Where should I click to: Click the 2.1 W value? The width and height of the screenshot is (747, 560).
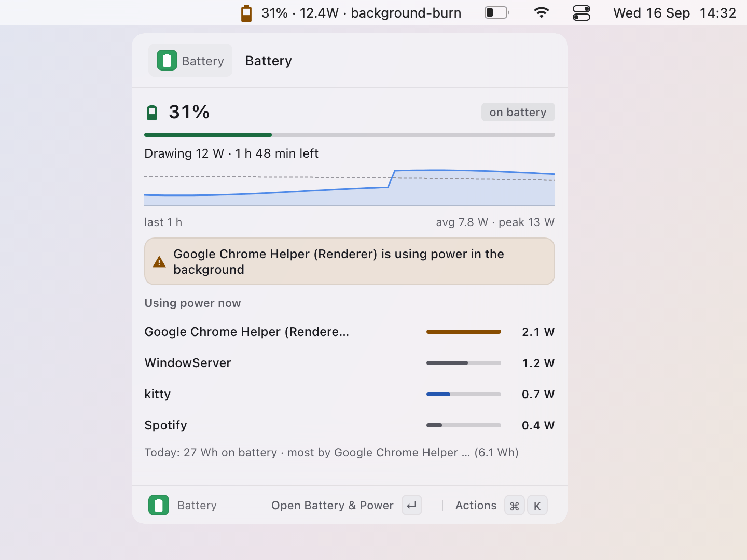coord(538,332)
